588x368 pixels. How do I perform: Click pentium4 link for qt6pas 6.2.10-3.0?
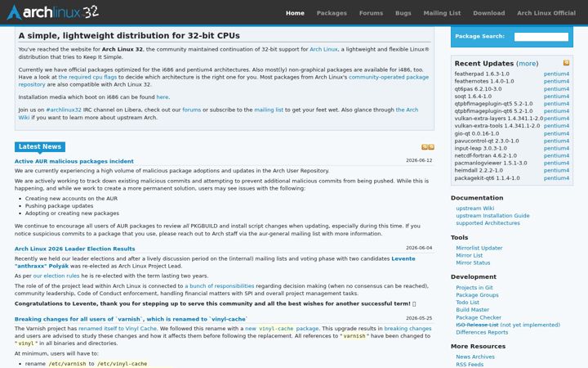(x=556, y=89)
